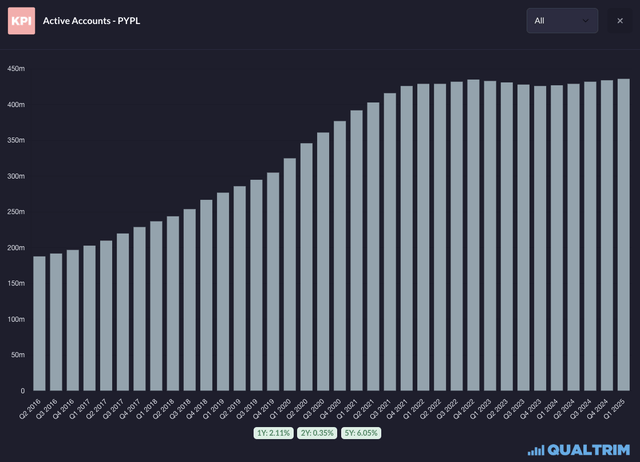Click the 450m y-axis label
The image size is (640, 462).
point(15,69)
